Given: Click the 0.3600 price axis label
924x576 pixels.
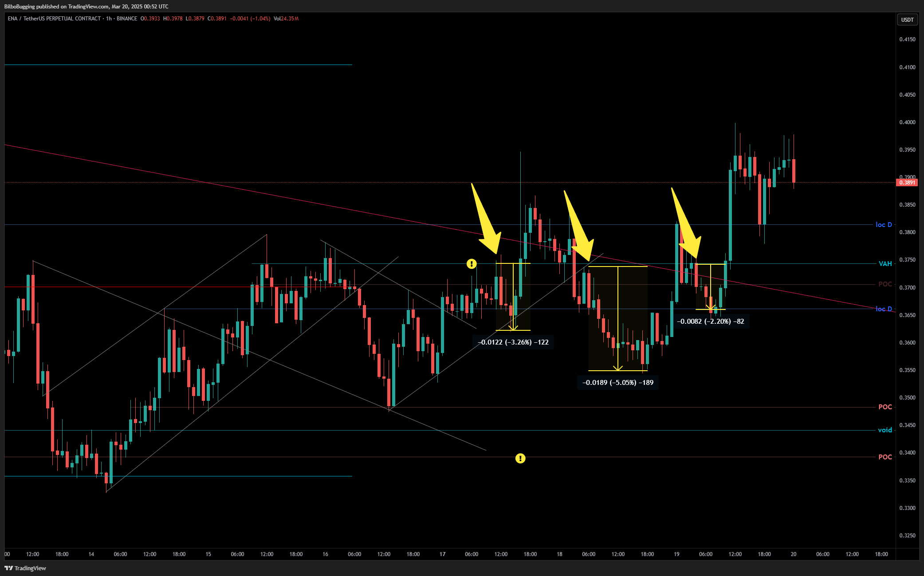Looking at the screenshot, I should click(907, 343).
